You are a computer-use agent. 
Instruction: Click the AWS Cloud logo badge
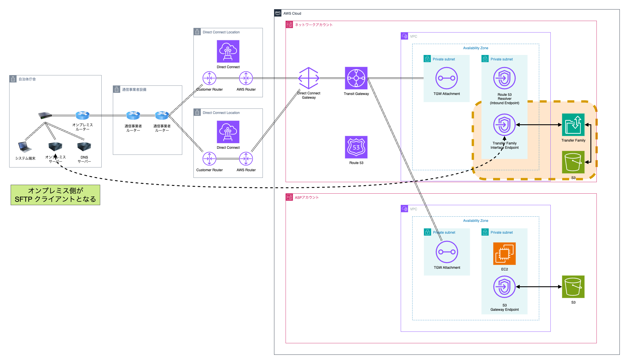(x=278, y=13)
